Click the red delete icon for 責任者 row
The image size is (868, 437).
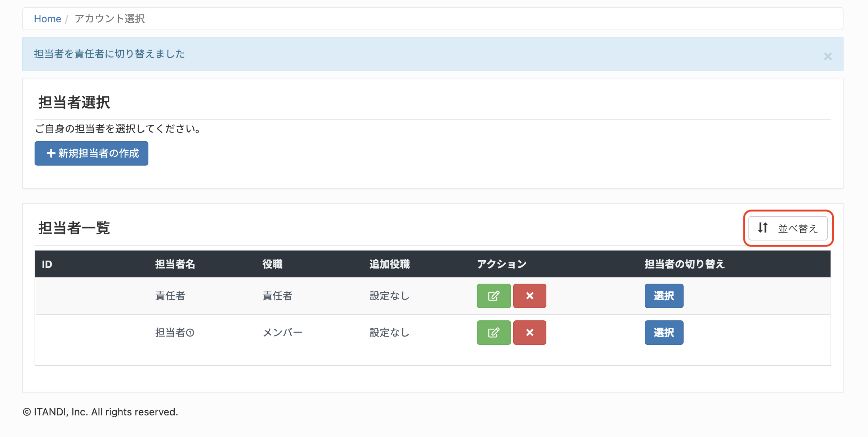(x=529, y=296)
